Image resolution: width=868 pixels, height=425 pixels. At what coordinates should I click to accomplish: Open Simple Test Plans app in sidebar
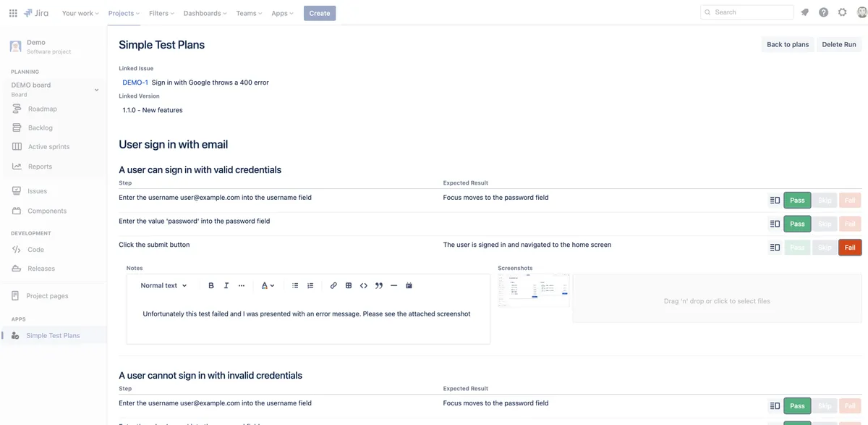(54, 335)
